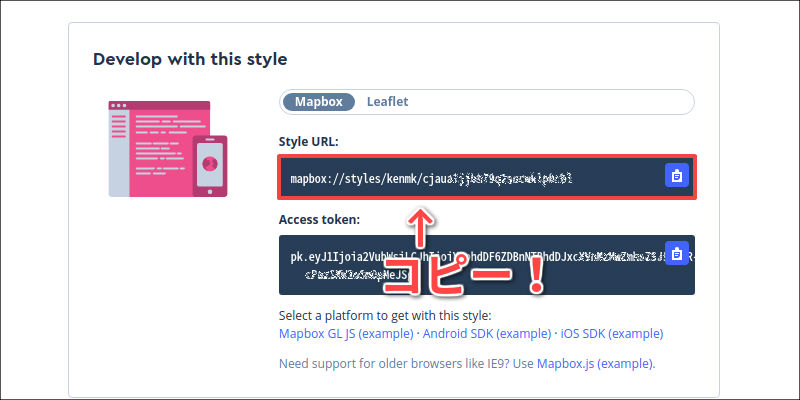Image resolution: width=800 pixels, height=400 pixels.
Task: Switch to the Leaflet tab
Action: click(387, 102)
